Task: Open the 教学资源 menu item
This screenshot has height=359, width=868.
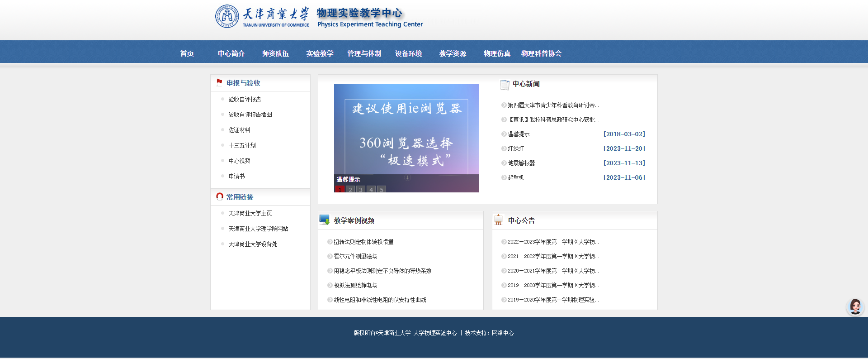Action: (x=453, y=53)
